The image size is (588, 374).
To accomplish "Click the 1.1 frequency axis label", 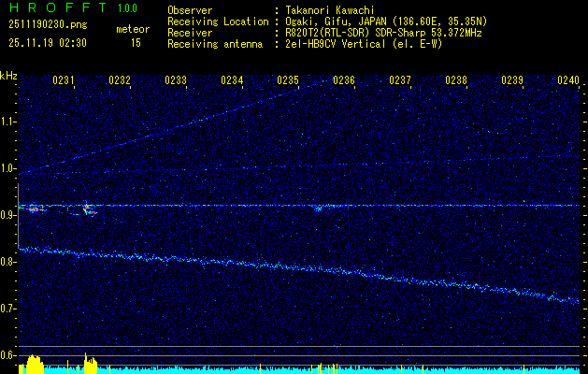I will pyautogui.click(x=8, y=122).
